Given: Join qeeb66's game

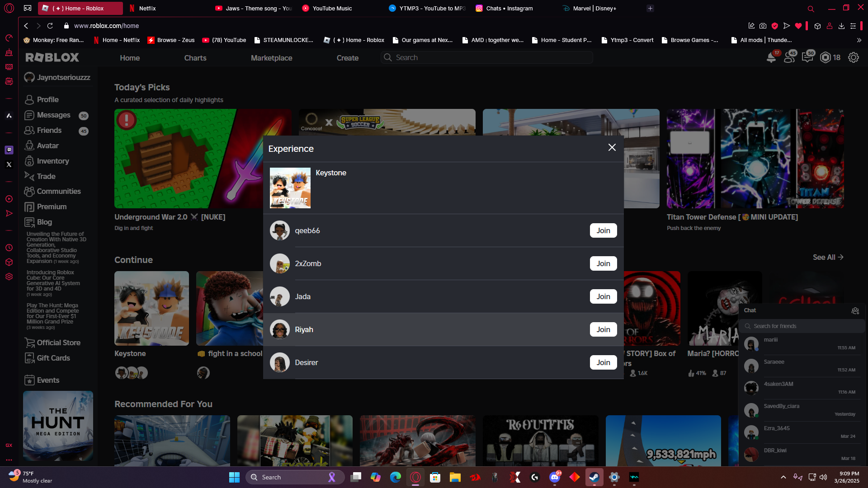Looking at the screenshot, I should tap(603, 230).
